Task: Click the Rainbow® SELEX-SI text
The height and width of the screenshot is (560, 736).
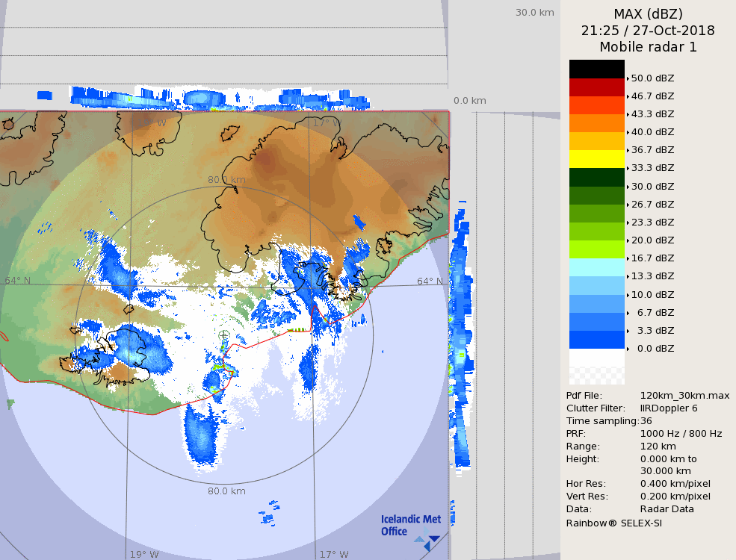Action: pos(613,523)
